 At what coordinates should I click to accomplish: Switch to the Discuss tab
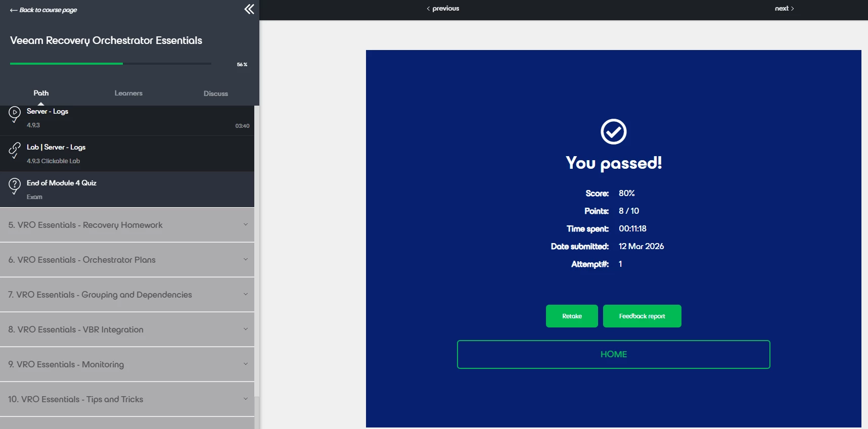(216, 93)
